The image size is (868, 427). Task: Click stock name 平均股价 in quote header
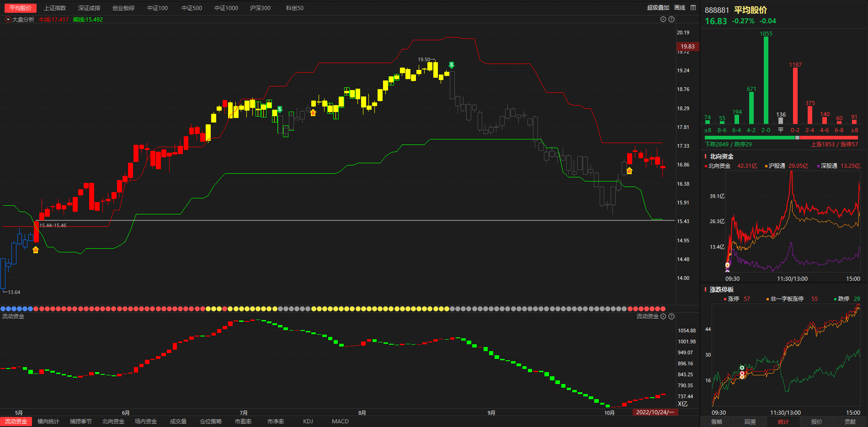tap(751, 10)
